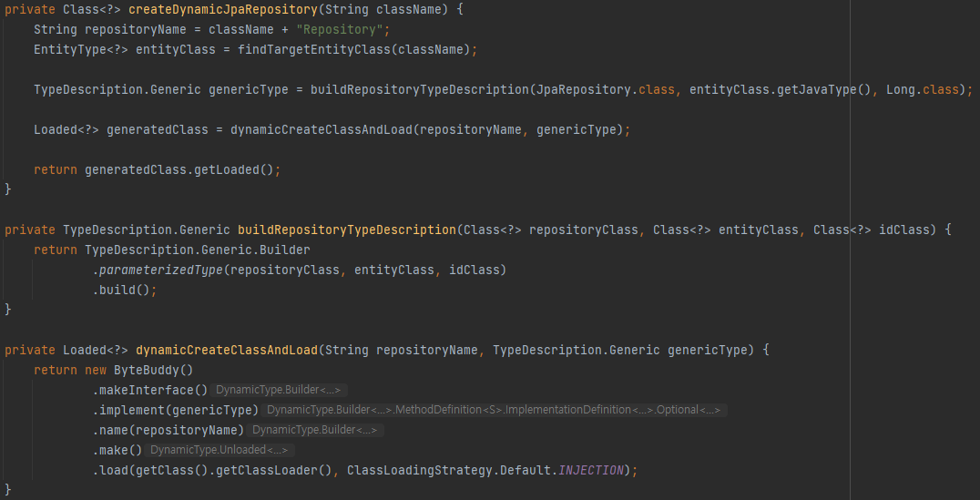Click the italic parameterizedType method call
This screenshot has width=980, height=500.
tap(160, 270)
